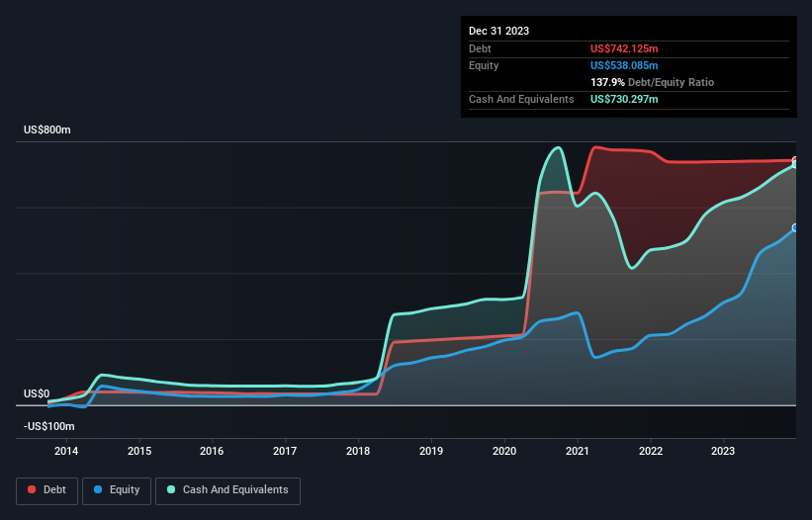Click the 2015 x-axis label
This screenshot has width=812, height=520.
(x=139, y=451)
